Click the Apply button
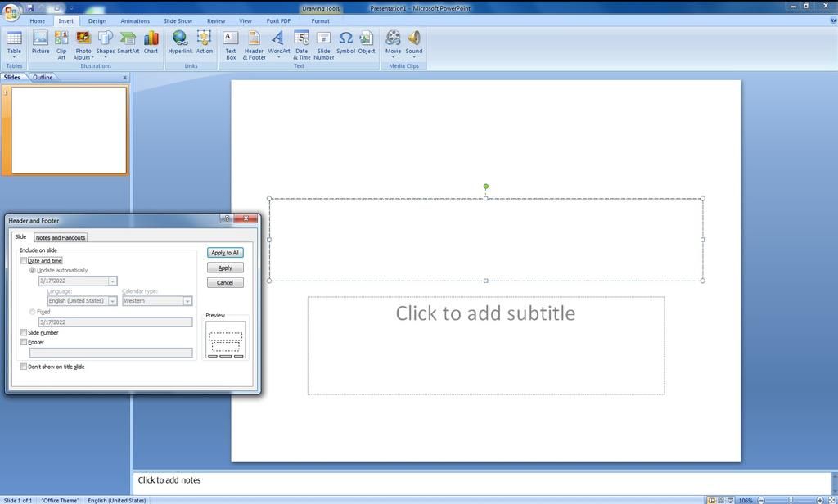Viewport: 838px width, 504px height. pos(225,268)
